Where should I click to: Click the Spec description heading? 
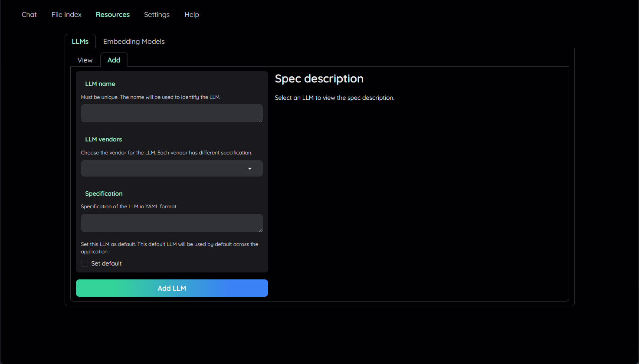pyautogui.click(x=319, y=79)
